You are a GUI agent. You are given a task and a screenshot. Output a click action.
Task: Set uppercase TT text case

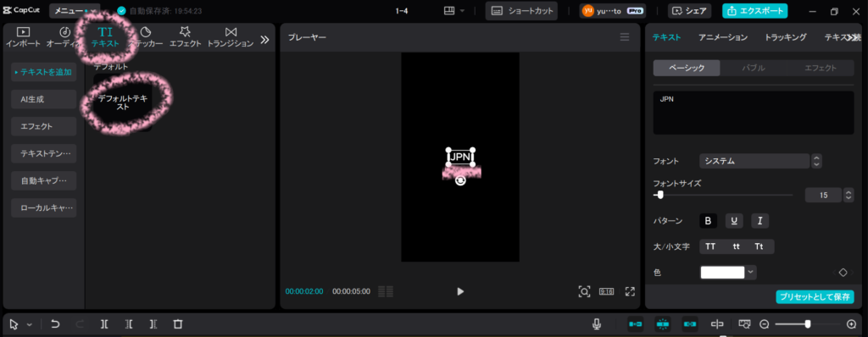click(x=710, y=246)
